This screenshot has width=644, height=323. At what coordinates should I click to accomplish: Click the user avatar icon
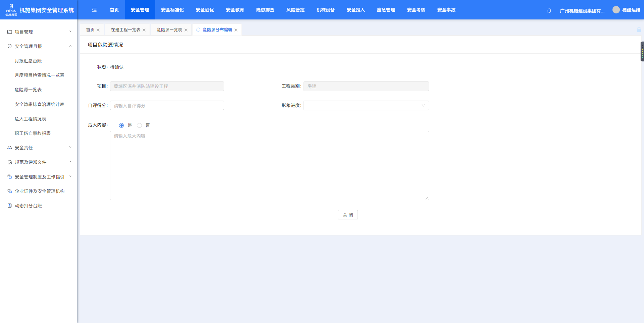[x=616, y=10]
